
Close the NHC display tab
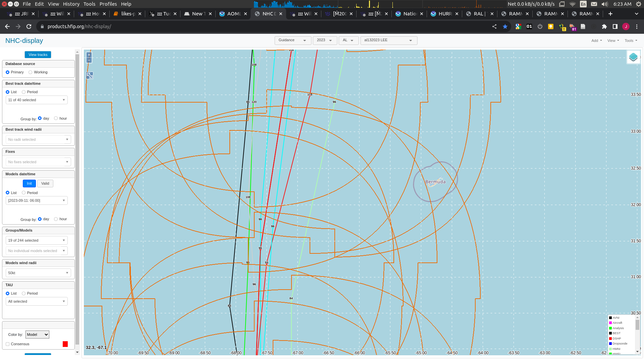(281, 14)
